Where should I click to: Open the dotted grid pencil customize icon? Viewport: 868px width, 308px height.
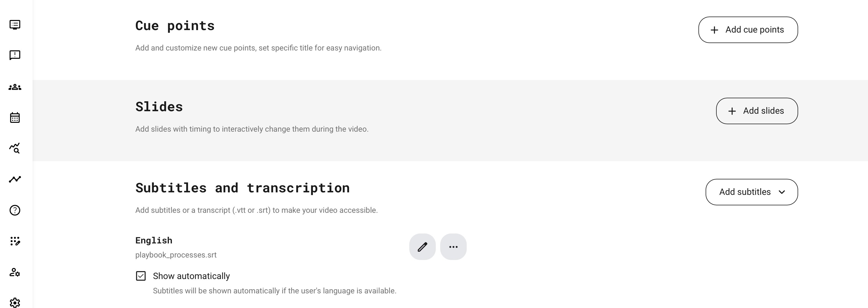tap(15, 241)
